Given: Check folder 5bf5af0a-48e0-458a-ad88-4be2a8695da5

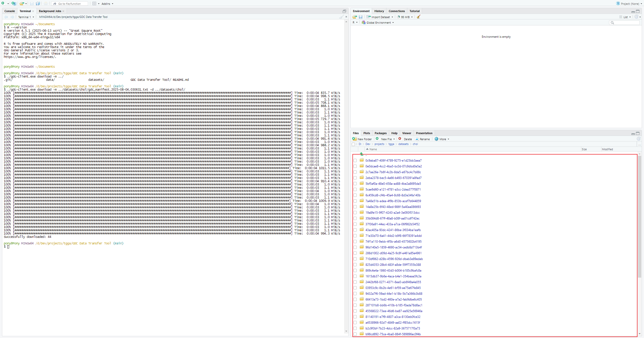Looking at the screenshot, I should click(355, 183).
